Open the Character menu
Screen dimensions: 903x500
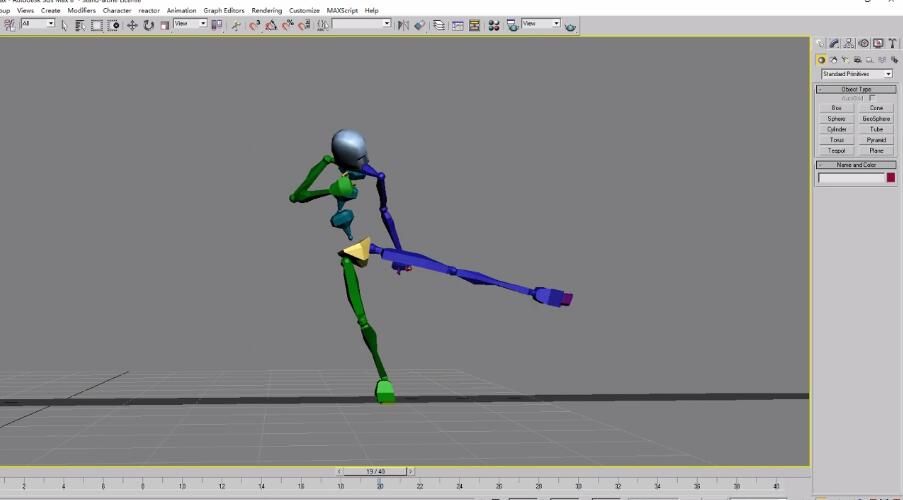point(117,10)
